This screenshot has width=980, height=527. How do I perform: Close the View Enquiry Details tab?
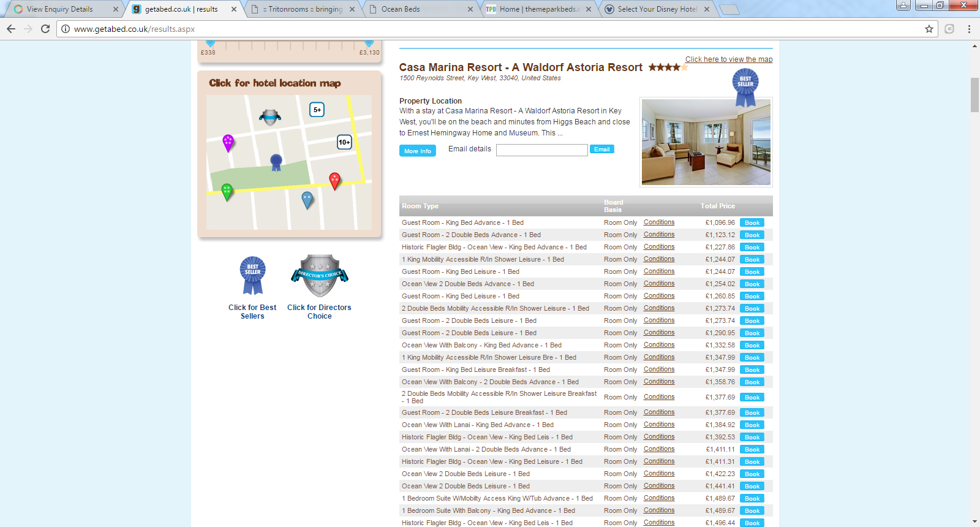(x=115, y=9)
